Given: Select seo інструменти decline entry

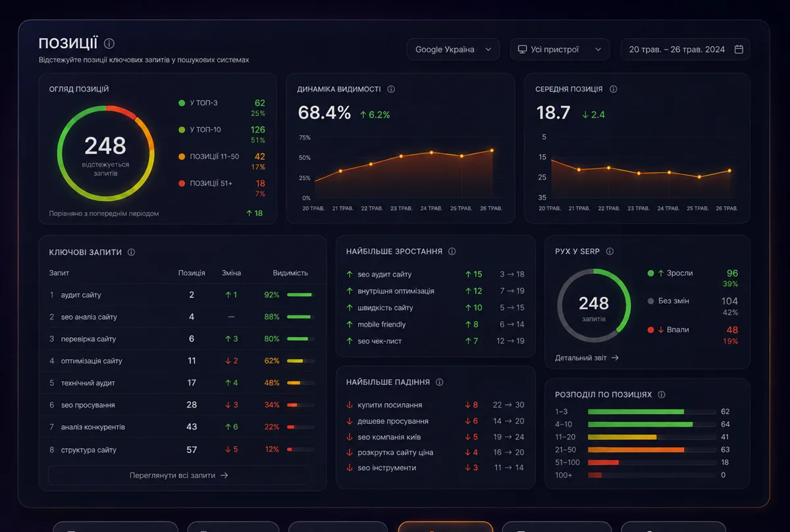Looking at the screenshot, I should 435,467.
